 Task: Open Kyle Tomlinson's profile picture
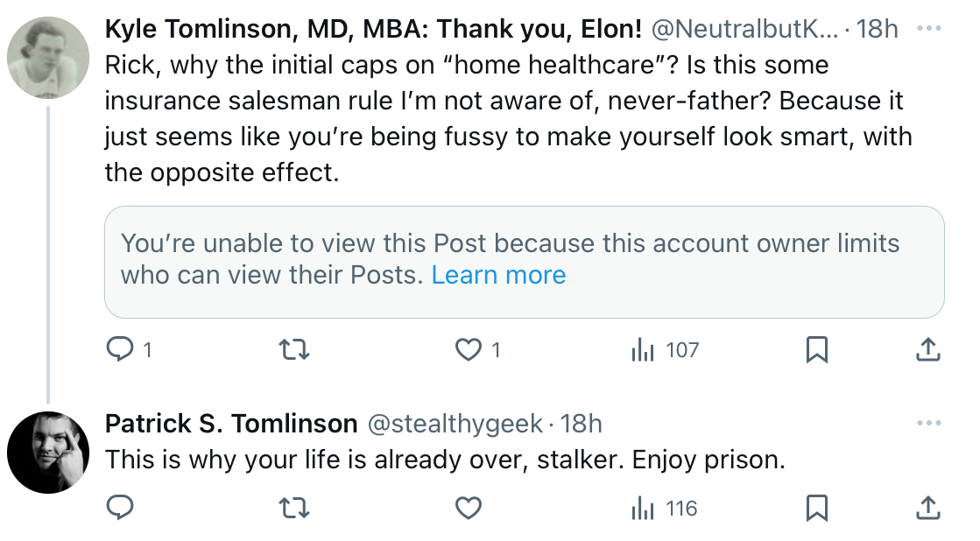point(48,58)
